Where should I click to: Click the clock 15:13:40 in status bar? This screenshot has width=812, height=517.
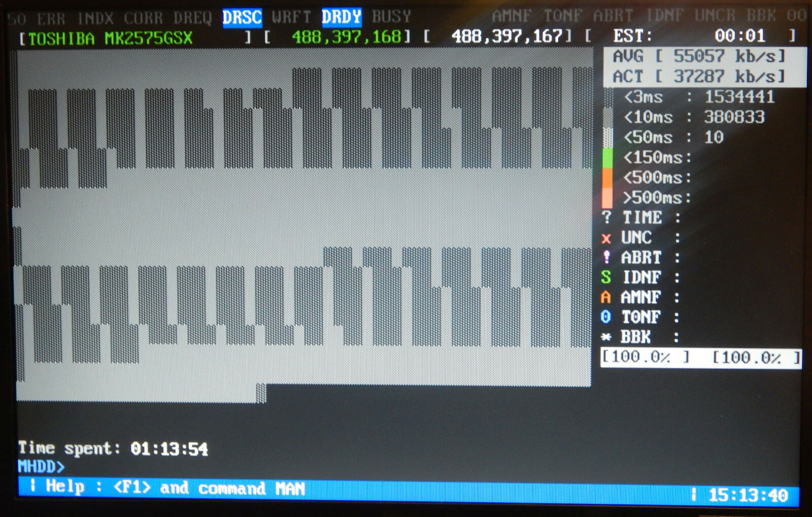748,495
